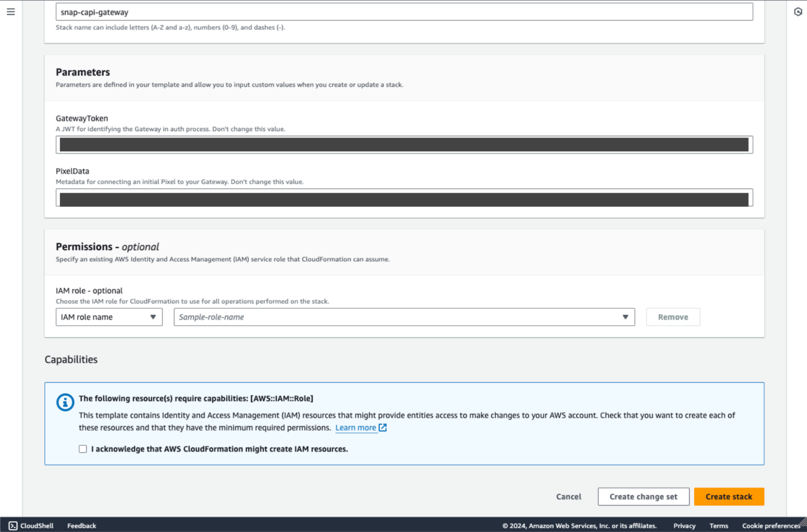Click Create change set button
Image resolution: width=807 pixels, height=532 pixels.
[644, 497]
